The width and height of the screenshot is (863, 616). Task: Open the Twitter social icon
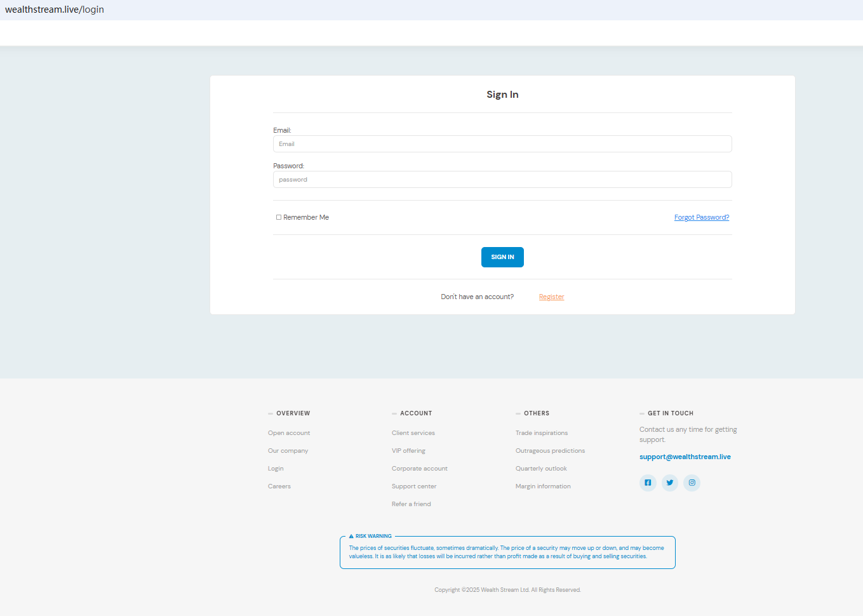click(670, 483)
